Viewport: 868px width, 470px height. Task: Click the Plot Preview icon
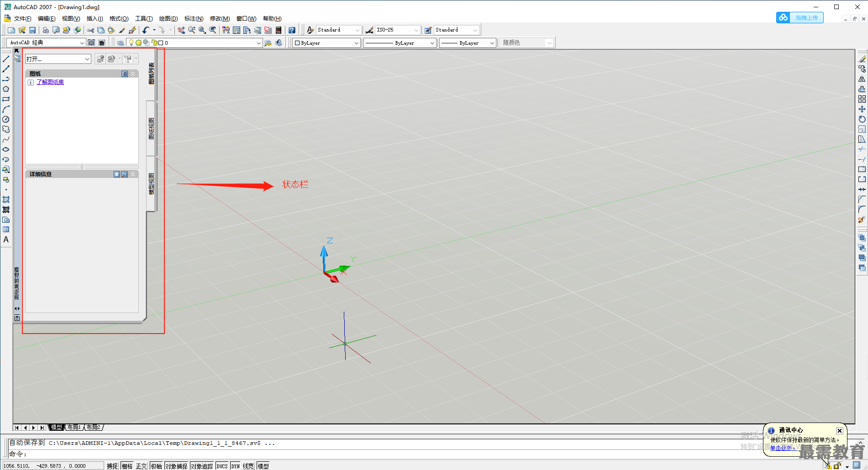coord(56,30)
